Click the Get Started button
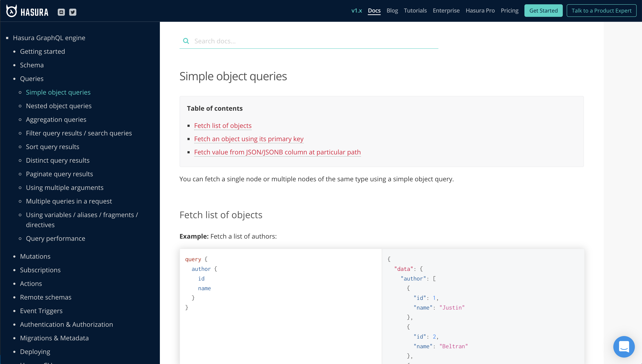 [543, 11]
